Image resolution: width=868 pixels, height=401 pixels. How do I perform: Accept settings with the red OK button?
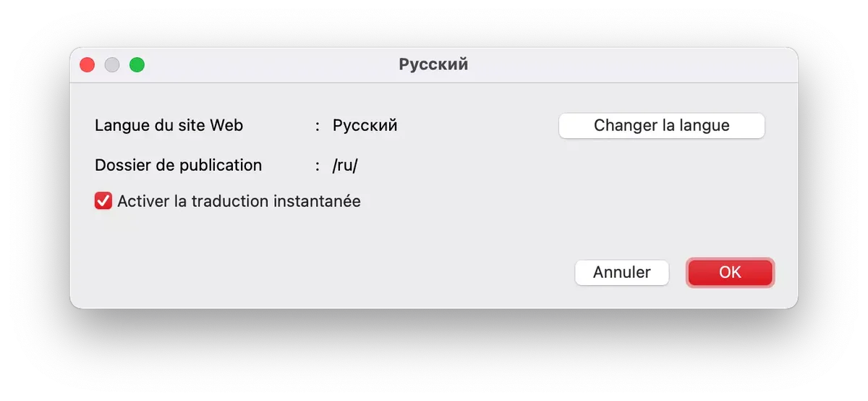tap(730, 272)
